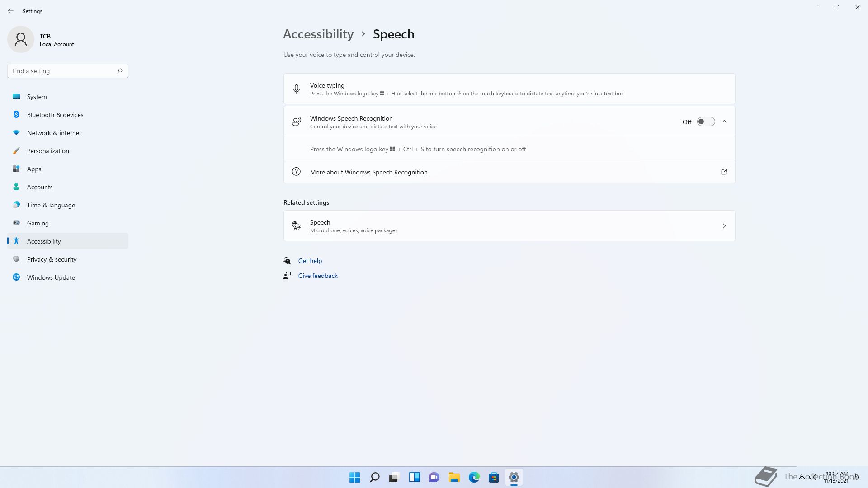Viewport: 868px width, 488px height.
Task: Click the Give feedback icon
Action: (x=287, y=276)
